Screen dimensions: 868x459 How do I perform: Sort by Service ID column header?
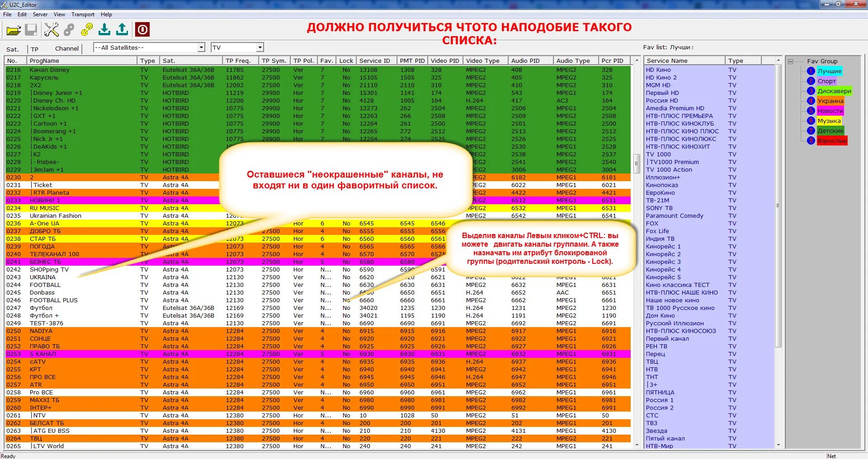[x=376, y=61]
